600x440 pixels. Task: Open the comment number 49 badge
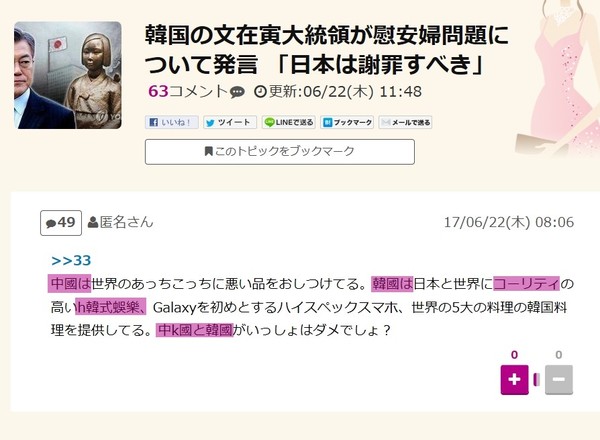coord(61,223)
